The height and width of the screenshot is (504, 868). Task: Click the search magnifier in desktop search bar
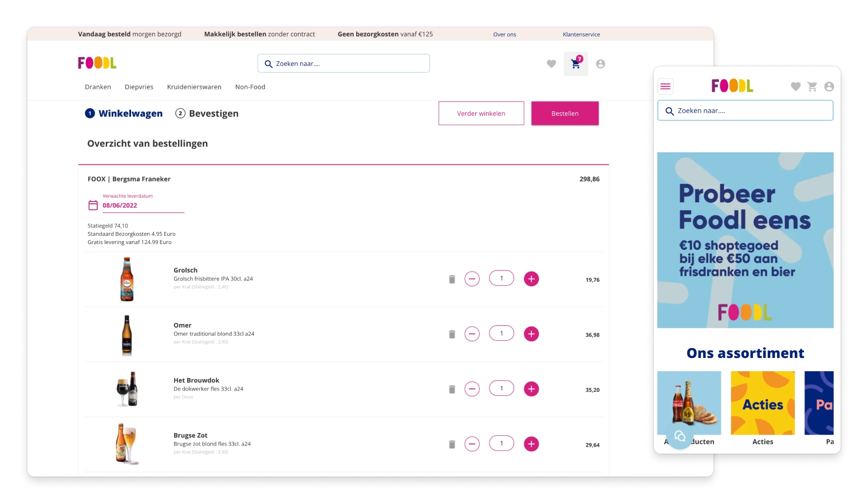coord(268,64)
